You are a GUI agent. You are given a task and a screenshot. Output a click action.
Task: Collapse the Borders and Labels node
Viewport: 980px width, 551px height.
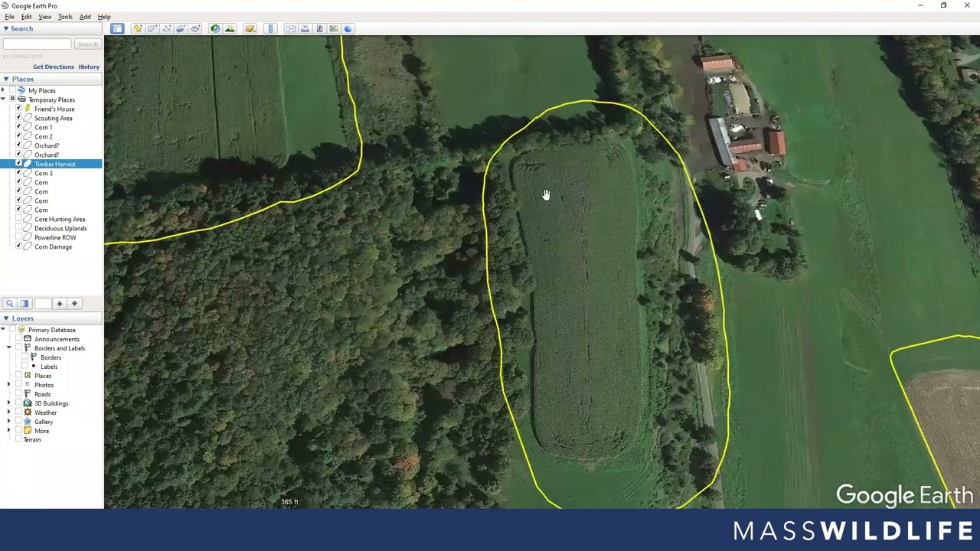[x=9, y=348]
